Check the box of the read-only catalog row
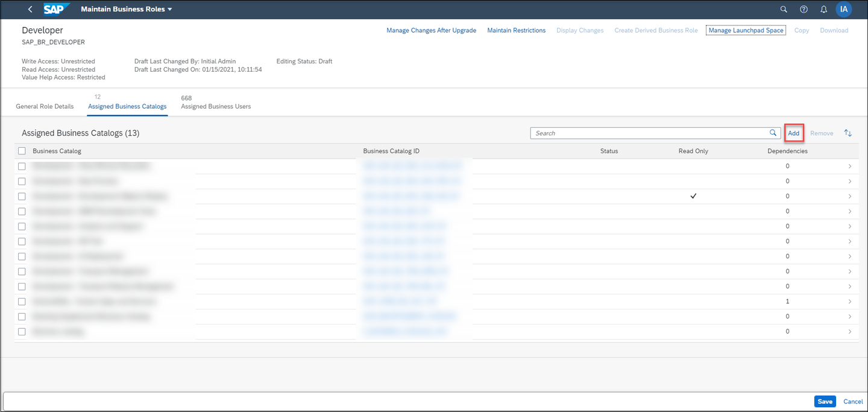This screenshot has height=412, width=868. coord(22,196)
